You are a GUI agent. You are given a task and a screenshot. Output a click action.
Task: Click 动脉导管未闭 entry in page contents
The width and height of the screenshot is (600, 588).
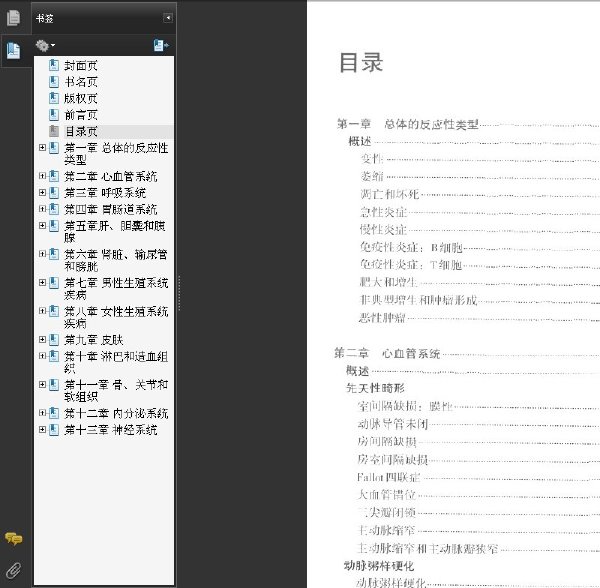tap(392, 424)
